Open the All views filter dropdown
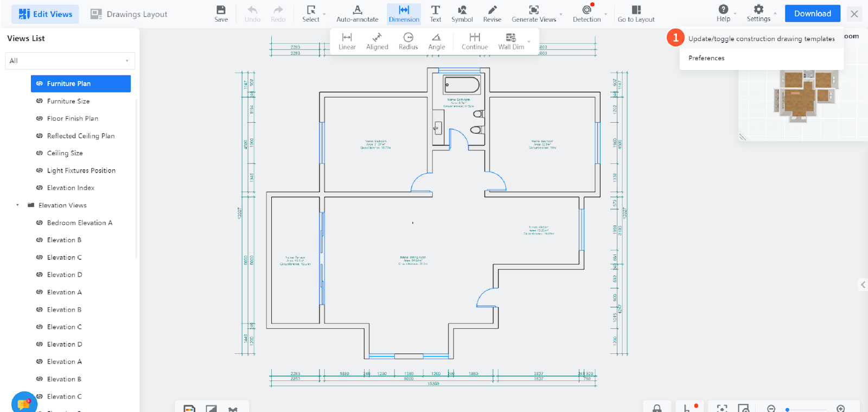The image size is (868, 412). click(x=69, y=61)
